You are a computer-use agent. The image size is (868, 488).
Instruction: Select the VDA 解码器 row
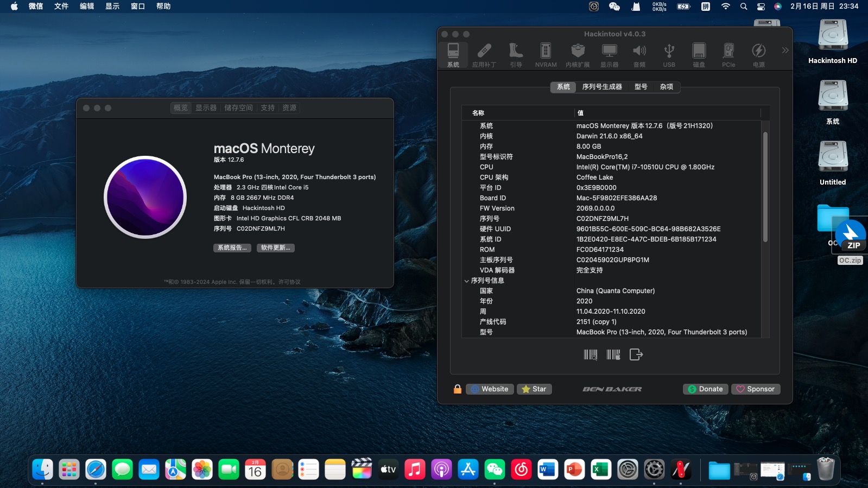pyautogui.click(x=611, y=270)
